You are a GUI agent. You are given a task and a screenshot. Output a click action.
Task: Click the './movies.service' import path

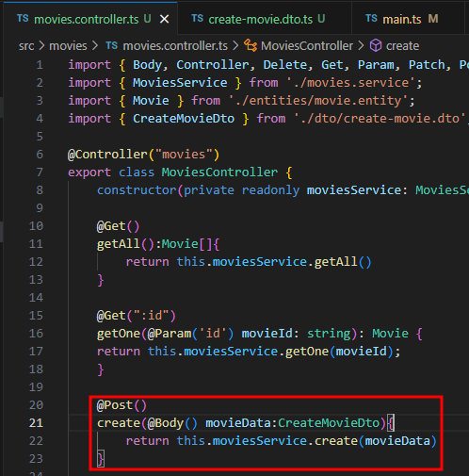(x=350, y=83)
